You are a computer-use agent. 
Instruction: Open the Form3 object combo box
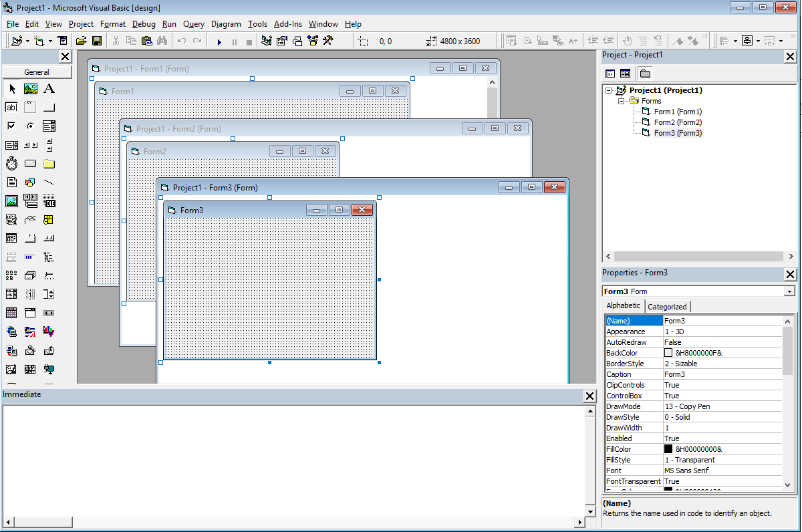[x=698, y=291]
